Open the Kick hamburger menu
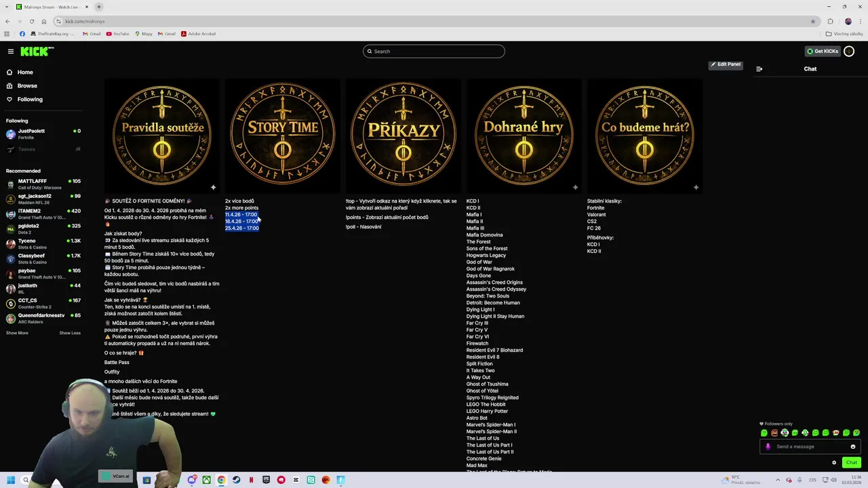Viewport: 868px width, 488px height. point(10,52)
